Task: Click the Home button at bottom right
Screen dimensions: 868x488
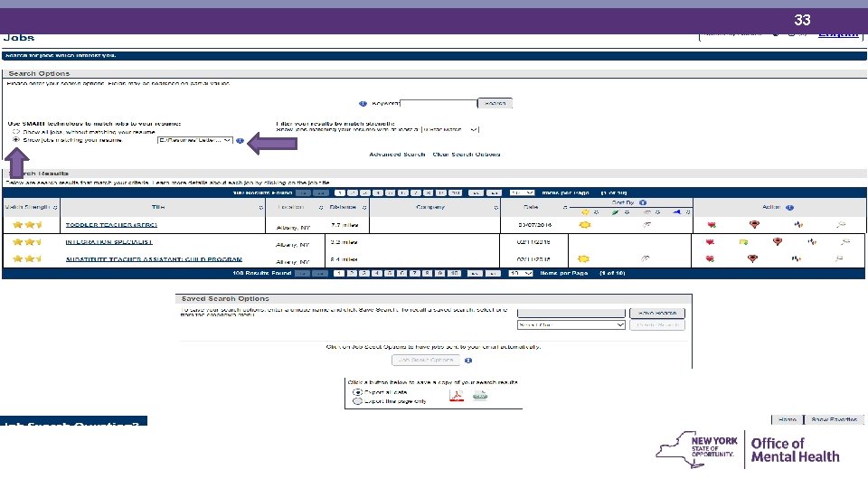Action: tap(788, 419)
